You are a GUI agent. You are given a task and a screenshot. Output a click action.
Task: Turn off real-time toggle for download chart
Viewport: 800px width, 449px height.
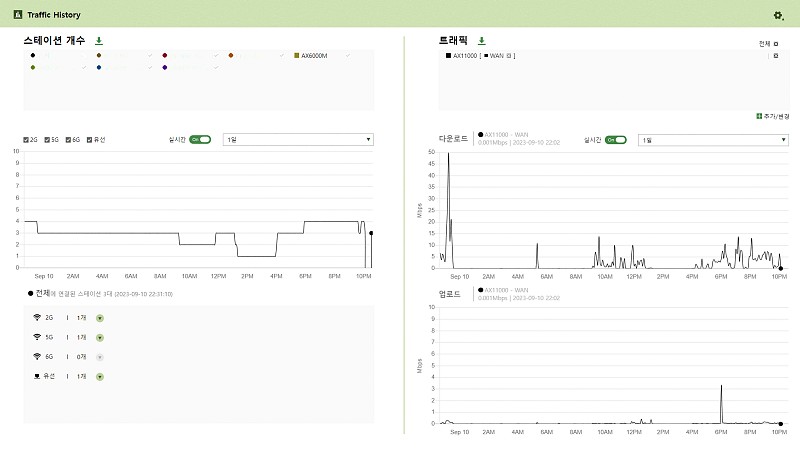pos(614,139)
